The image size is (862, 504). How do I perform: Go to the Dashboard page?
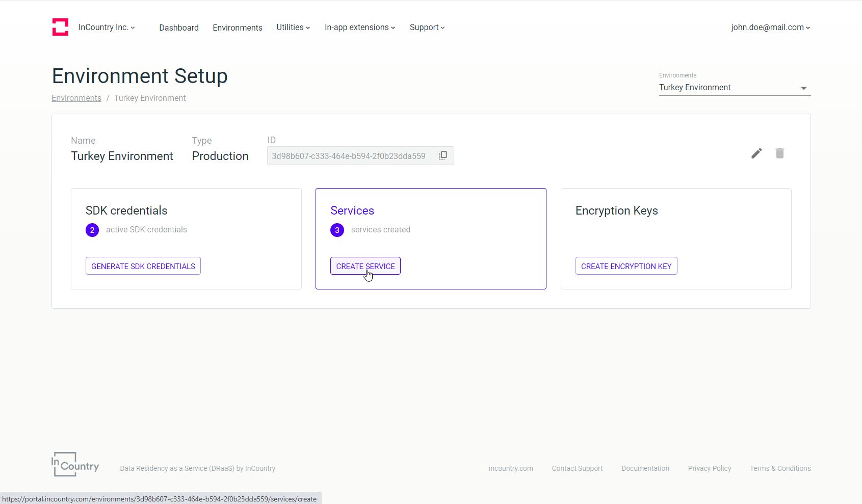coord(179,28)
